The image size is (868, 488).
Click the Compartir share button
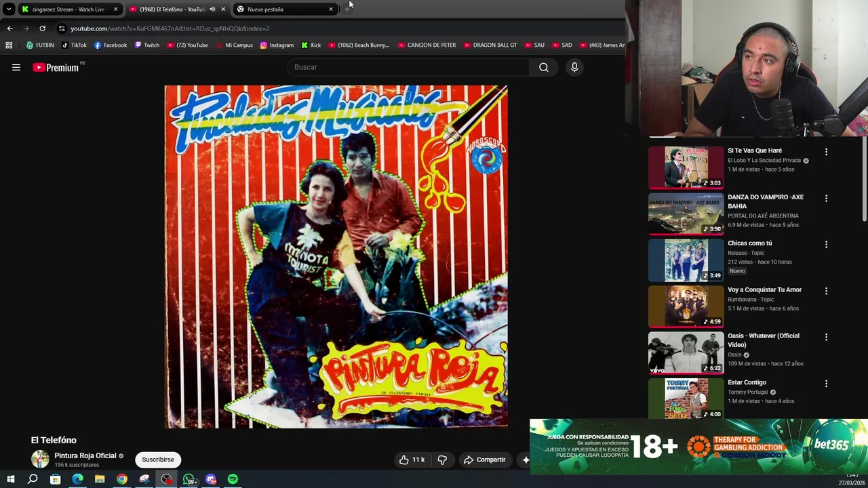pos(484,460)
